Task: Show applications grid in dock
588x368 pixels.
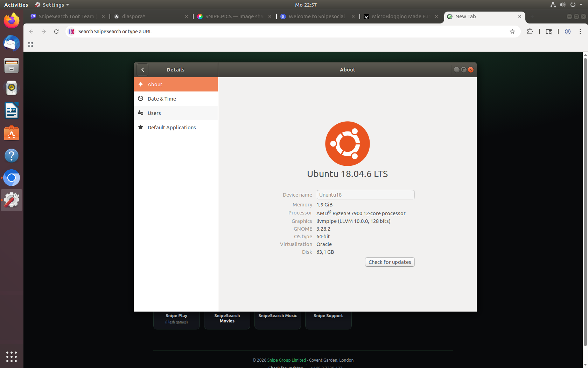Action: pos(12,356)
